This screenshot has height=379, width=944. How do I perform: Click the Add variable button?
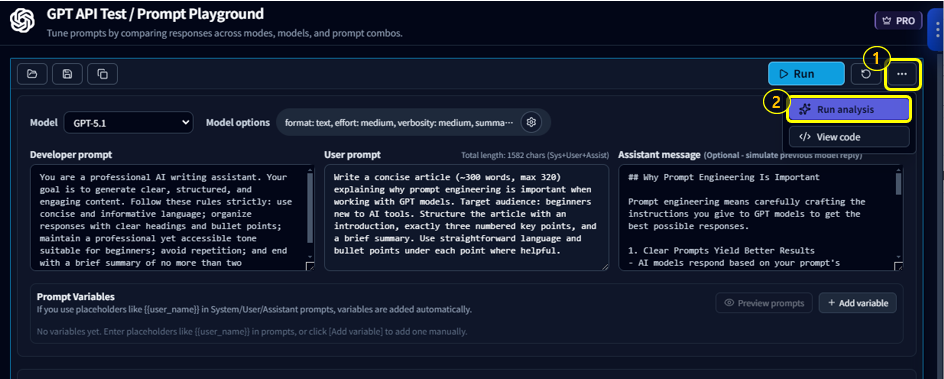coord(857,303)
